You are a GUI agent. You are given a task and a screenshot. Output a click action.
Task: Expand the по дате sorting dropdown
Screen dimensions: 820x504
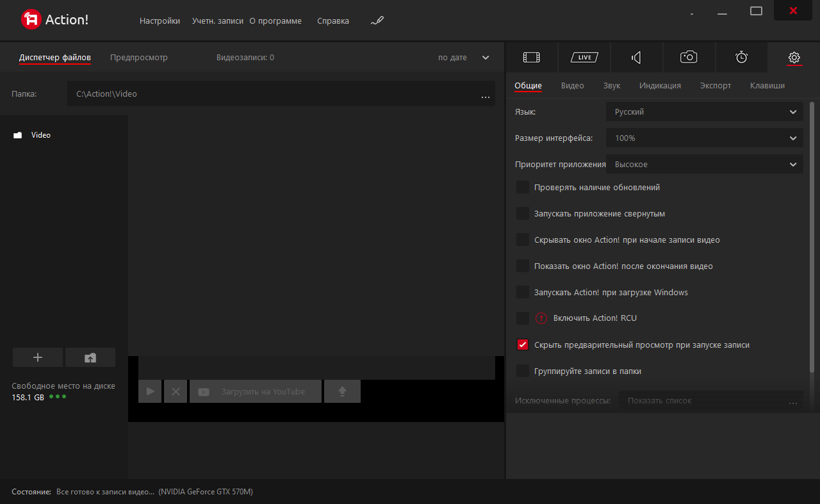click(x=464, y=58)
